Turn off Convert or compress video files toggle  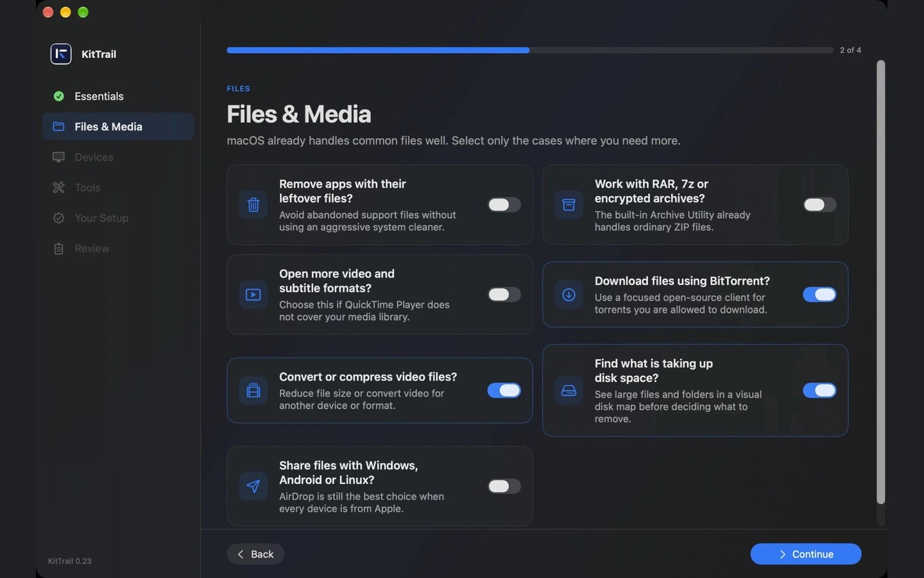coord(504,390)
